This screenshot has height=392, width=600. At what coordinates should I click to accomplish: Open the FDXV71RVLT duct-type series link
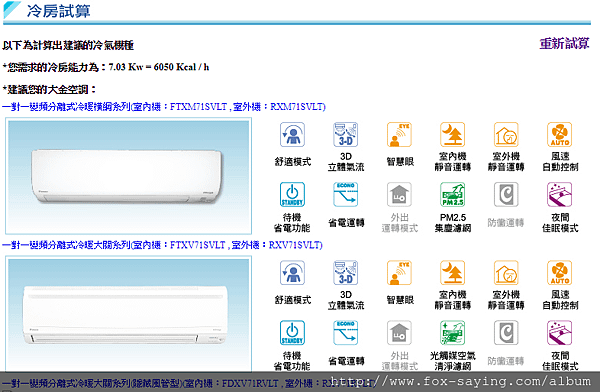point(188,383)
